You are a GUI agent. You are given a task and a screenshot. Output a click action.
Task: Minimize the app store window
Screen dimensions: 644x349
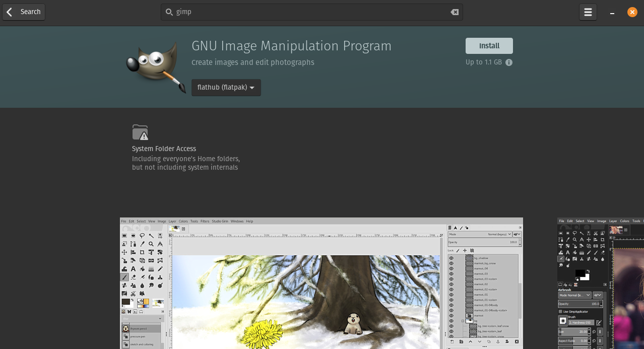pyautogui.click(x=612, y=13)
